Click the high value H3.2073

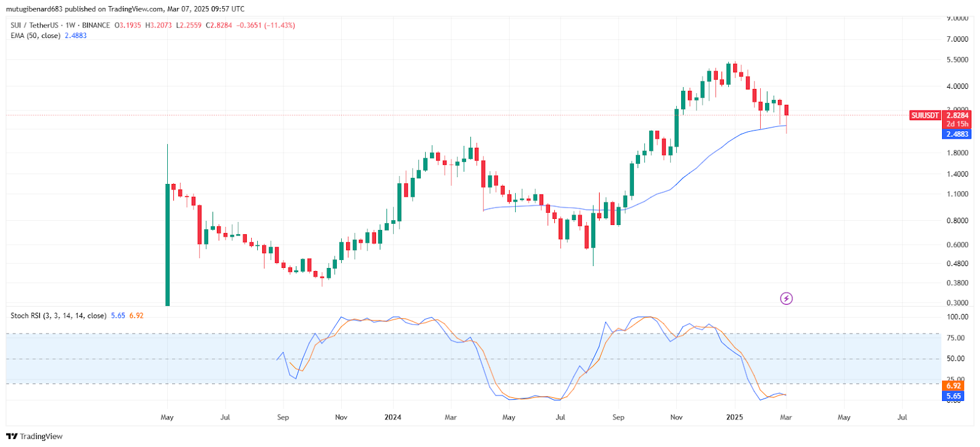pos(158,25)
